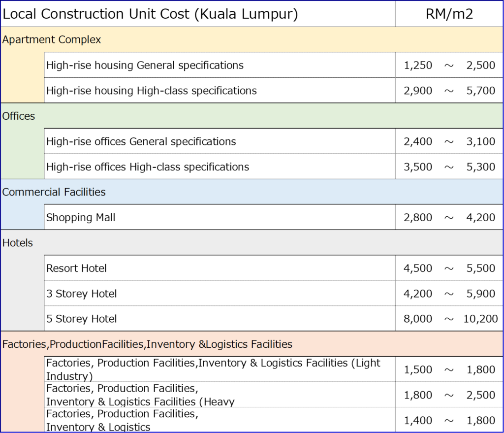Select the last 'Inventory & Logistics' factories cell
Viewport: 504px width, 433px height.
coord(220,420)
